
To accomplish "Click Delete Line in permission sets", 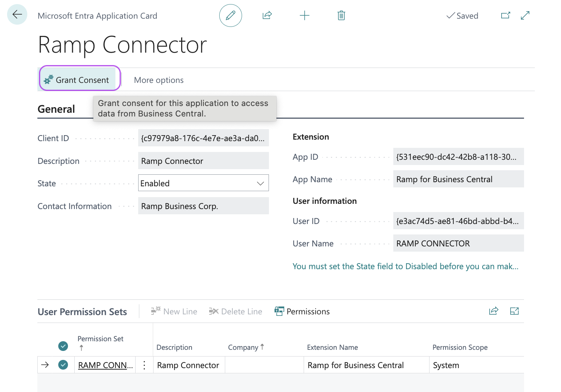I will pos(236,311).
